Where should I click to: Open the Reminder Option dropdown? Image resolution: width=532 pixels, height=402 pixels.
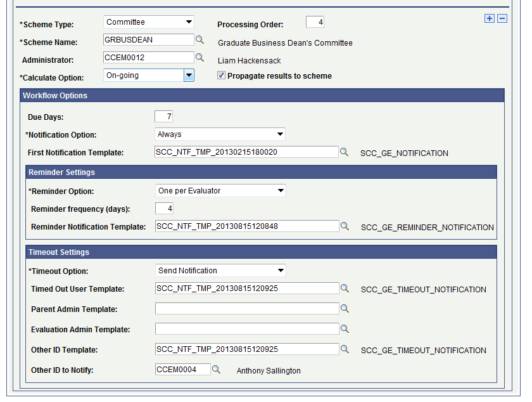(220, 191)
